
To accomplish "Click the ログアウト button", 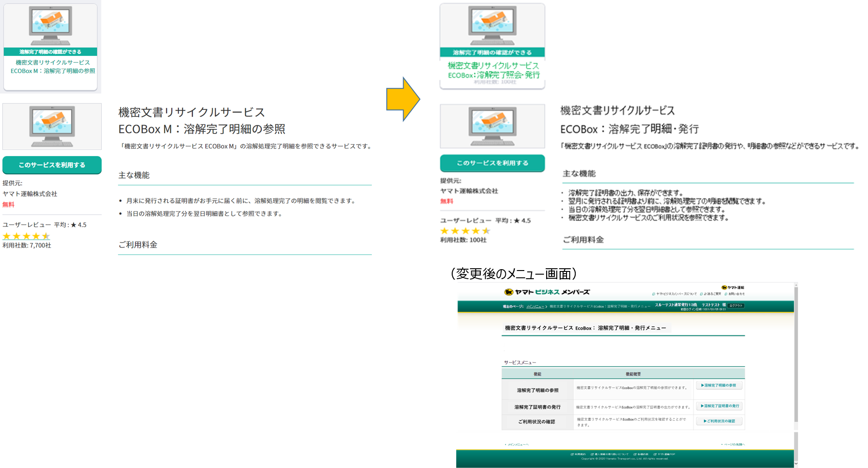I will (736, 305).
